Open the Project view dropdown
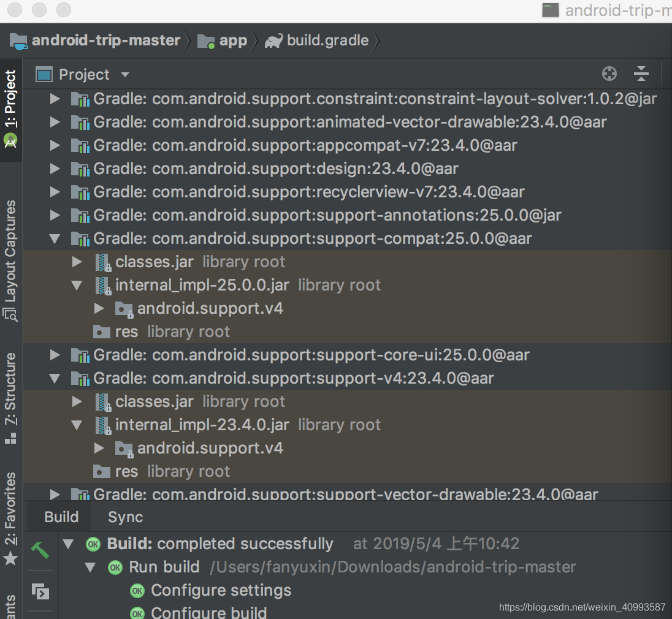Screen dimensions: 672x619 tap(124, 75)
